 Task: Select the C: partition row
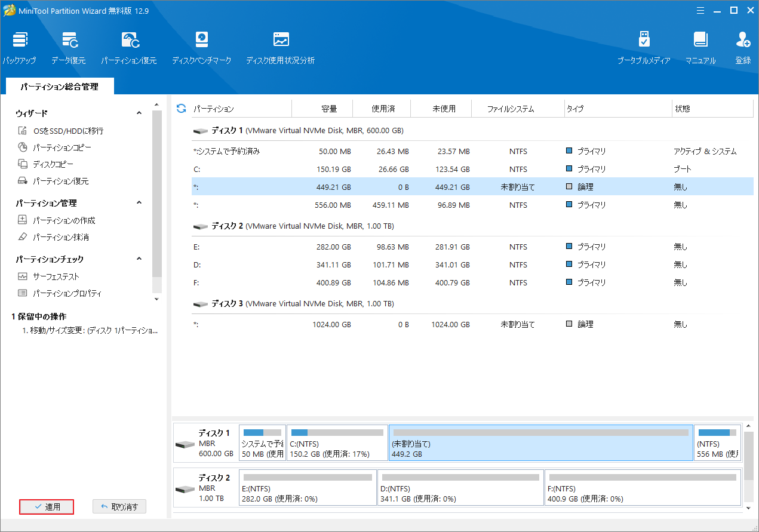tap(472, 170)
